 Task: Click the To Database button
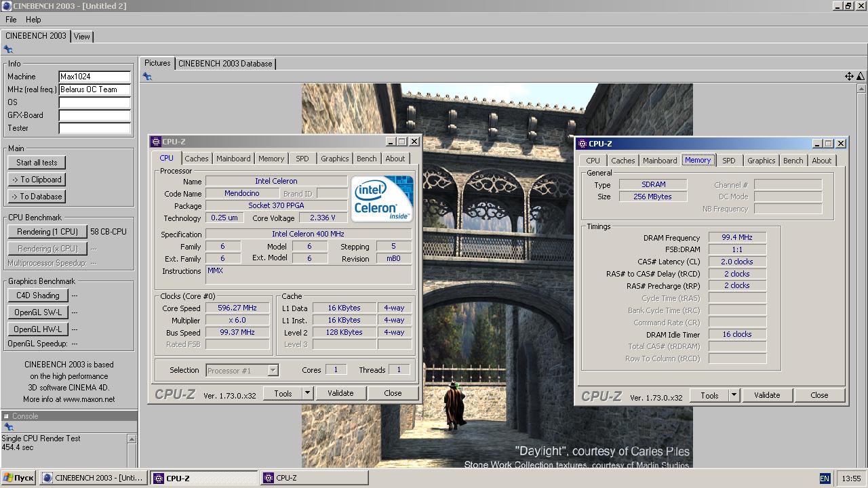tap(37, 197)
